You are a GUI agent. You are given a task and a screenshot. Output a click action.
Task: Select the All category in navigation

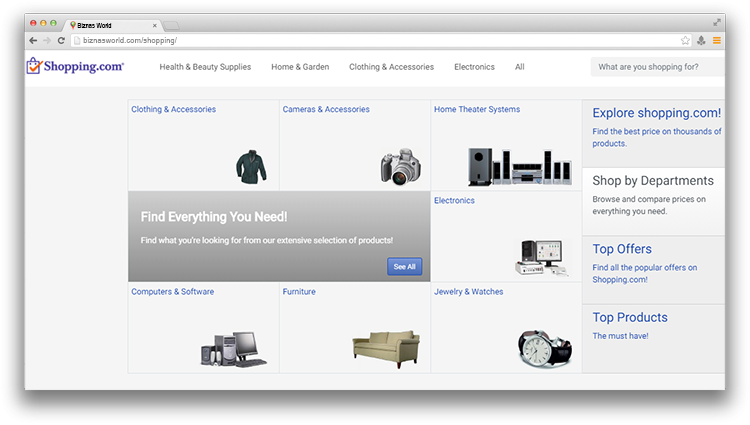tap(519, 67)
